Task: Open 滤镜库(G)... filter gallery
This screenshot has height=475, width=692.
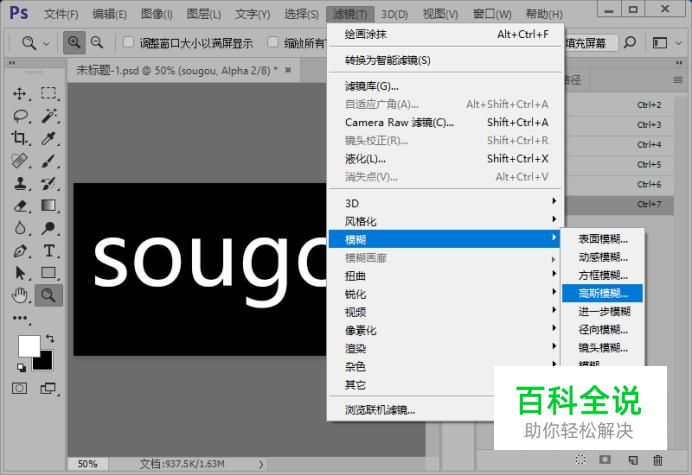Action: pyautogui.click(x=445, y=86)
